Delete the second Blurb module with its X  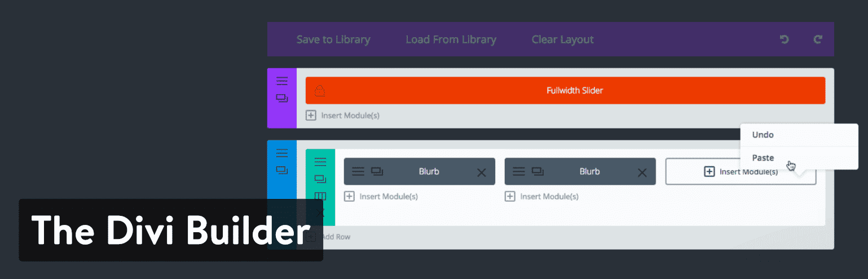642,172
